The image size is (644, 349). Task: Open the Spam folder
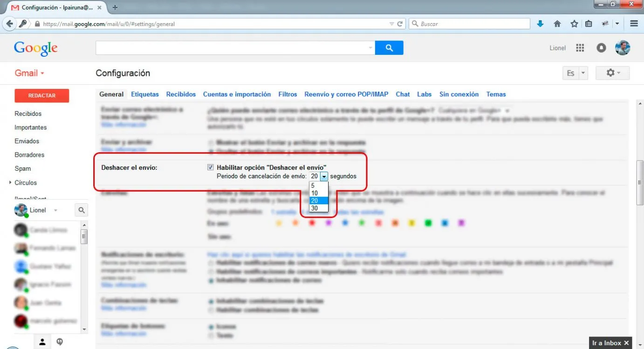tap(23, 168)
